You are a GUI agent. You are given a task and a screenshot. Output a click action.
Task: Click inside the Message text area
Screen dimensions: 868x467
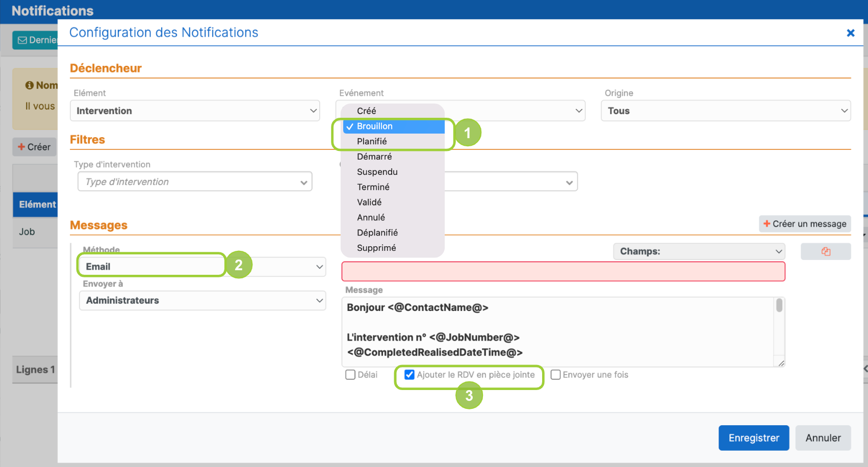(557, 332)
